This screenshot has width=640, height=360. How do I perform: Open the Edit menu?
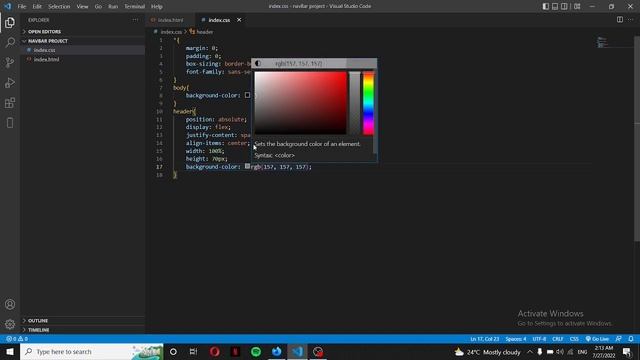coord(37,7)
